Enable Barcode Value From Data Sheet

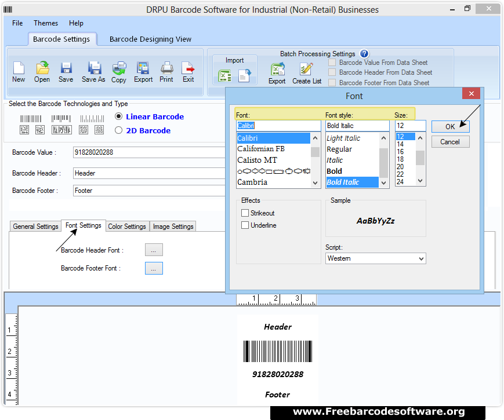pos(332,63)
